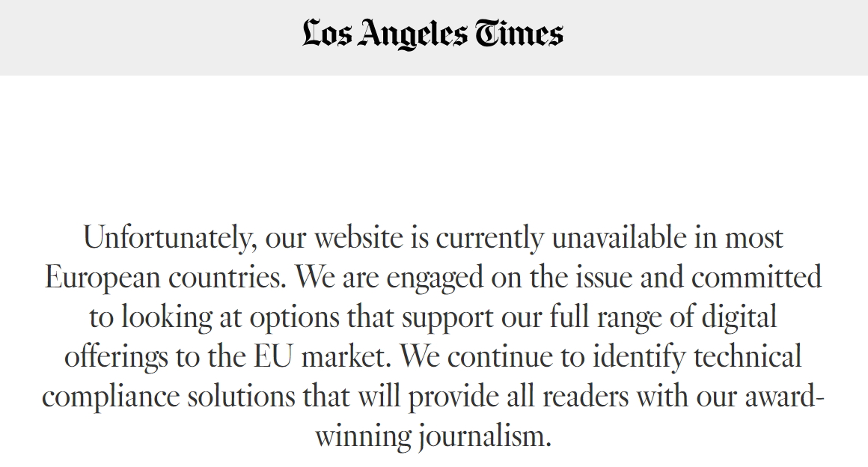Screen dimensions: 868x467
Task: Click the word "committed" in the notice
Action: (x=757, y=278)
